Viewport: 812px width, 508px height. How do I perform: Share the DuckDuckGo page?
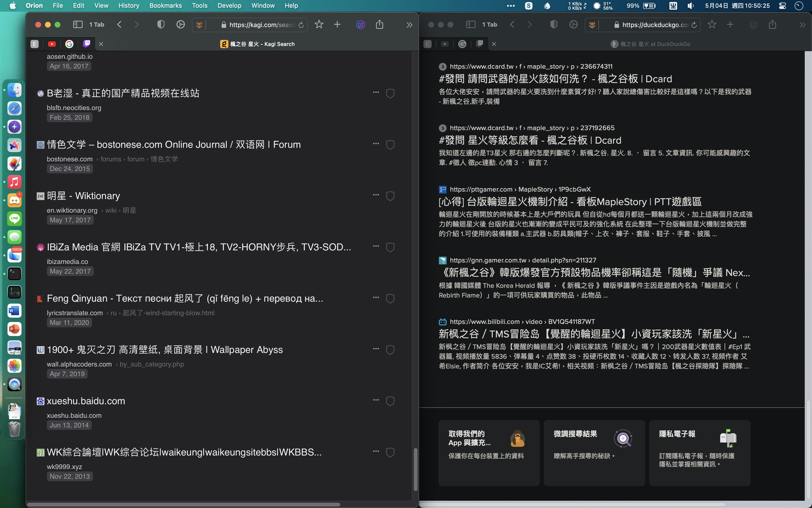pos(772,24)
